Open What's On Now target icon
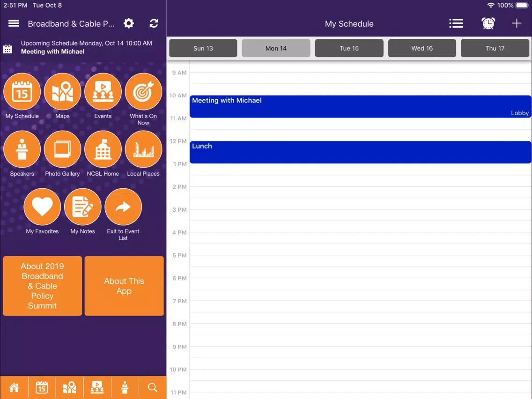This screenshot has width=532, height=399. 143,92
